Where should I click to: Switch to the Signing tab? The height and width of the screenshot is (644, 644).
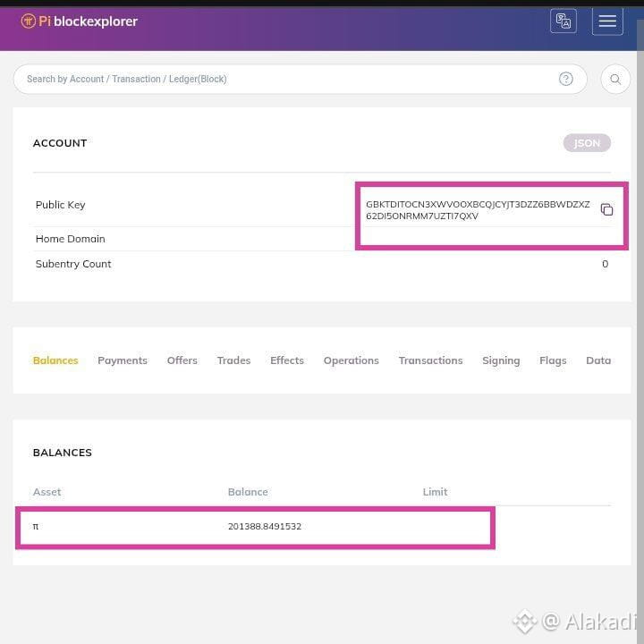(x=501, y=360)
